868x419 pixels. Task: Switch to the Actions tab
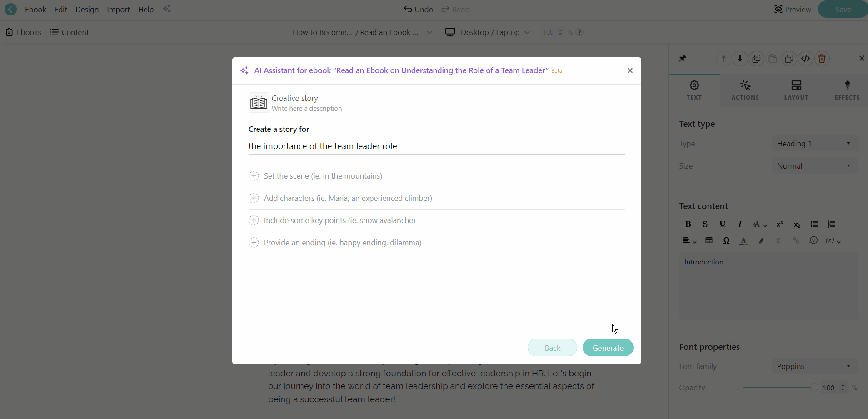click(745, 90)
